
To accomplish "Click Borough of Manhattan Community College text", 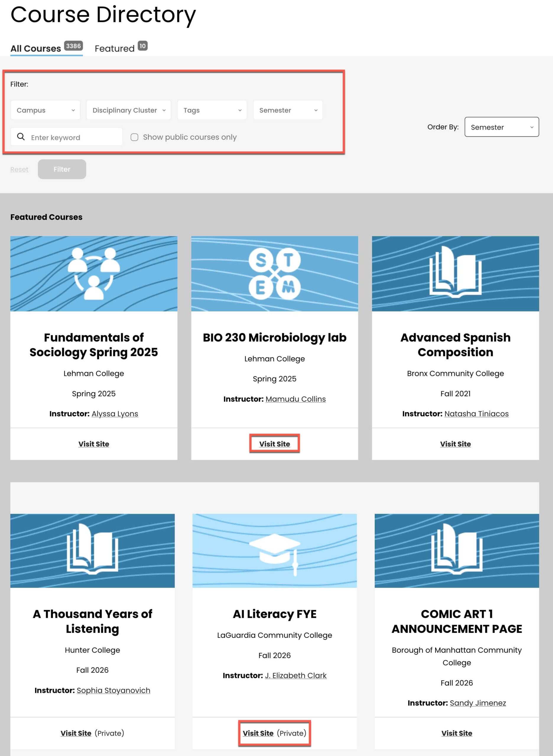I will [x=457, y=656].
